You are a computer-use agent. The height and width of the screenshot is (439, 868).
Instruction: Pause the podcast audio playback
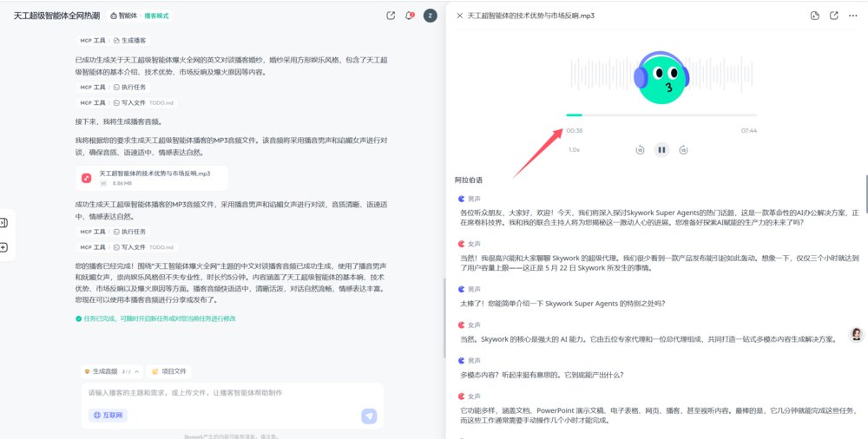click(661, 149)
